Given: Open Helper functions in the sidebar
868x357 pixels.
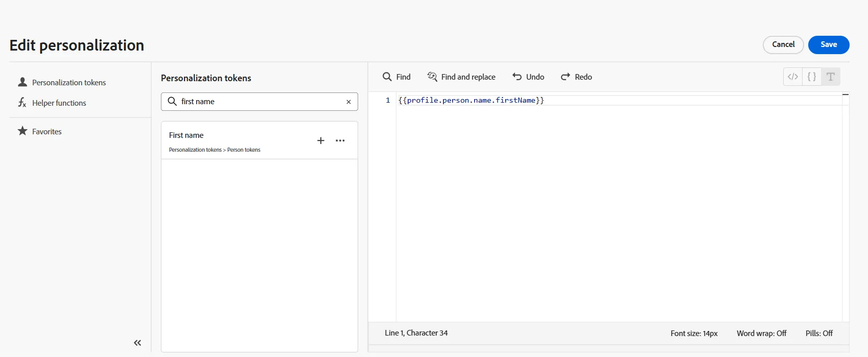Looking at the screenshot, I should (x=52, y=103).
